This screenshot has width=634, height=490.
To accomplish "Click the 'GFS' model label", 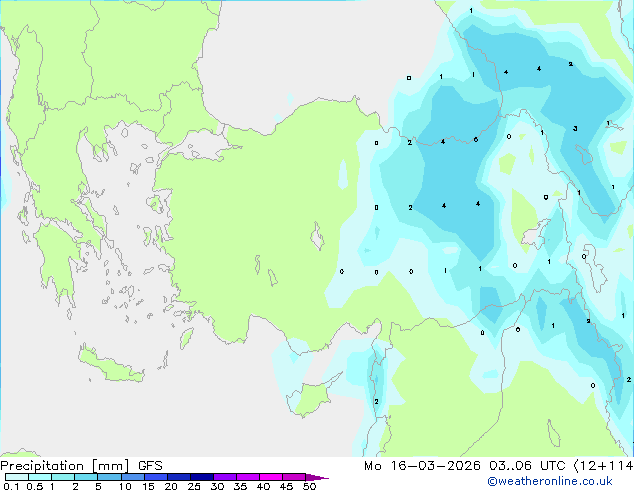I will point(150,466).
